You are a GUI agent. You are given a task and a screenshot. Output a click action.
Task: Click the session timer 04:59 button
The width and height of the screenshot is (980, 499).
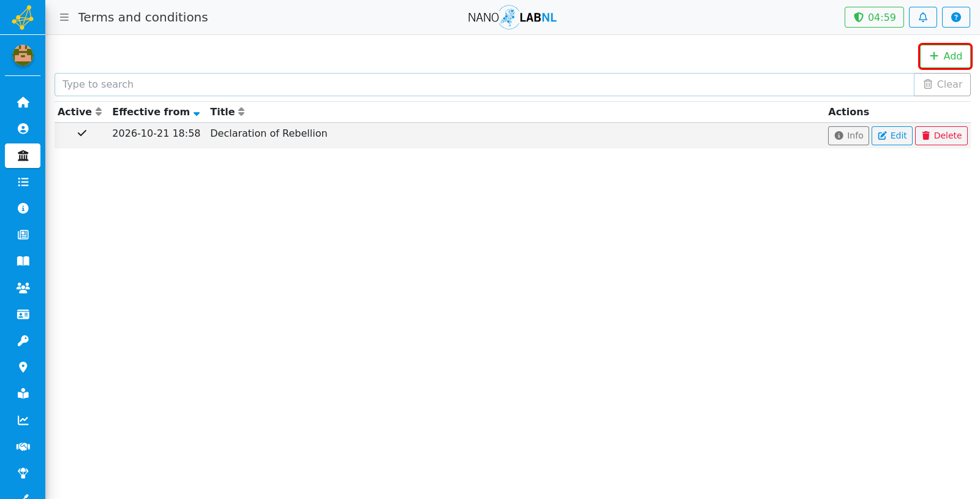tap(874, 17)
